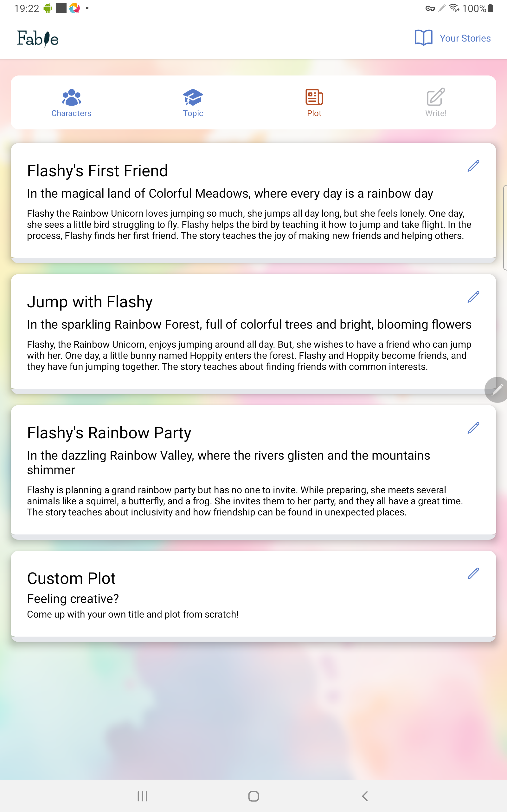
Task: Select the Characters people icon
Action: (x=71, y=98)
